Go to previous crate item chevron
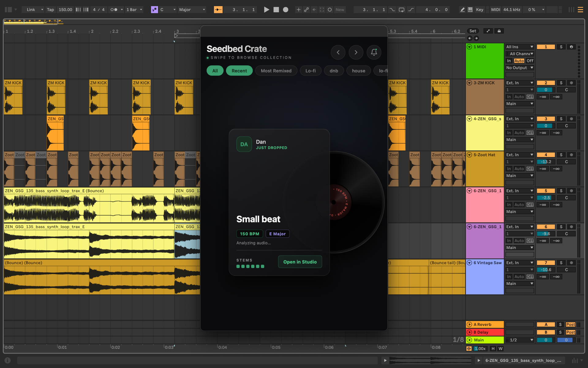 pyautogui.click(x=338, y=52)
